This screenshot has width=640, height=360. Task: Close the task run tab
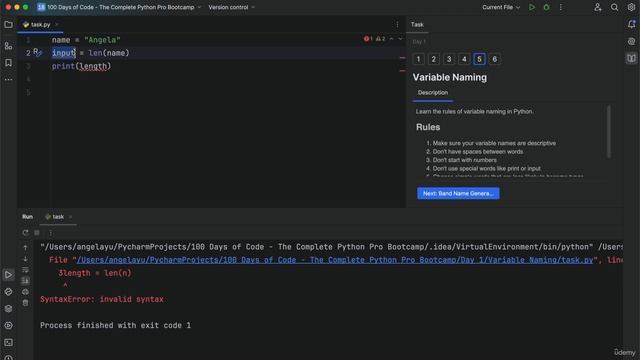pos(70,217)
